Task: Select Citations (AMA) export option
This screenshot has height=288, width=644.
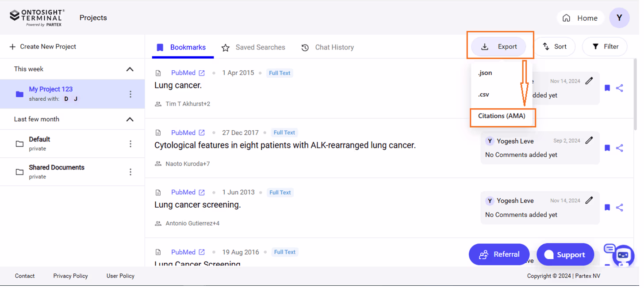Action: click(x=502, y=116)
